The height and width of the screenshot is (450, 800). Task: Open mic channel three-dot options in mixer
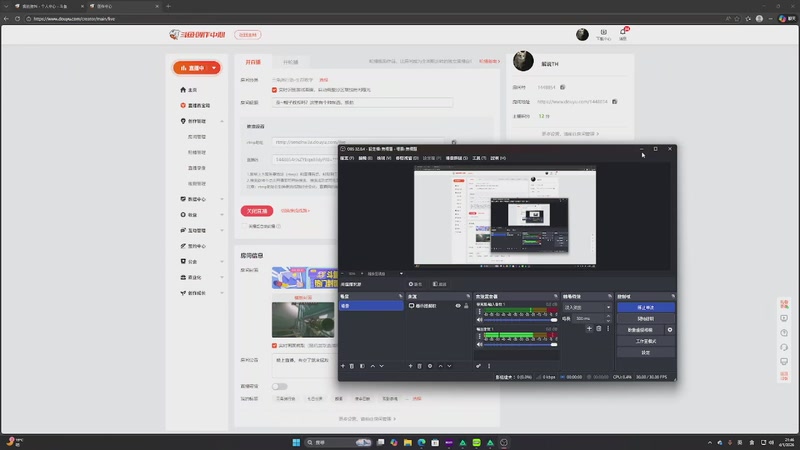(479, 312)
